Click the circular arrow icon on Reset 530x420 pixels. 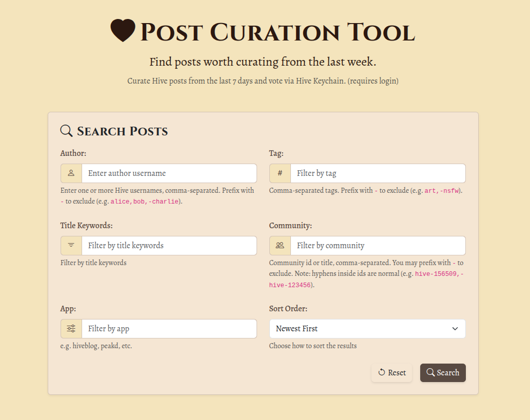[382, 372]
